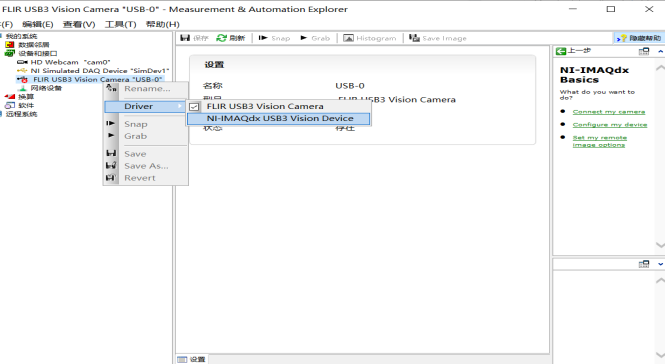Image resolution: width=665 pixels, height=364 pixels.
Task: Select NI-IMAQdx USB3 Vision Device driver
Action: tap(279, 118)
